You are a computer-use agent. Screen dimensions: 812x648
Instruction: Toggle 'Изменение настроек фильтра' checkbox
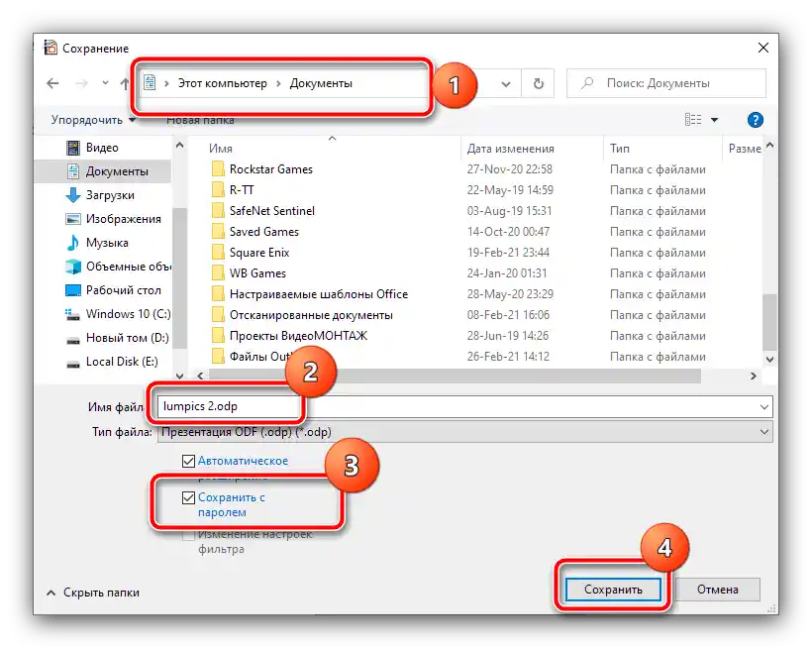(x=188, y=535)
